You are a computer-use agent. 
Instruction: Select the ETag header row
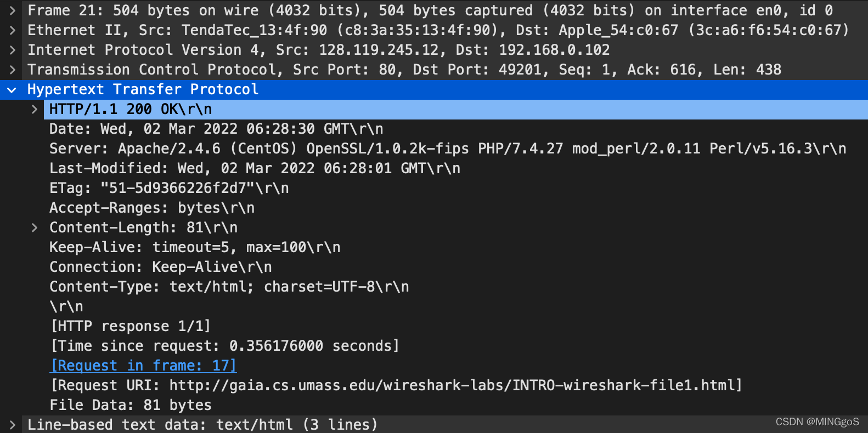tap(169, 187)
